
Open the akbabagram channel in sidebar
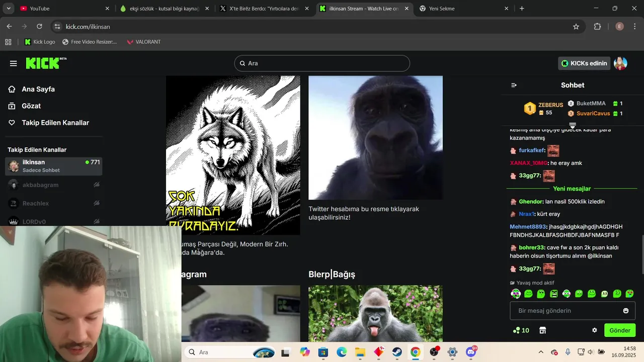pos(54,185)
